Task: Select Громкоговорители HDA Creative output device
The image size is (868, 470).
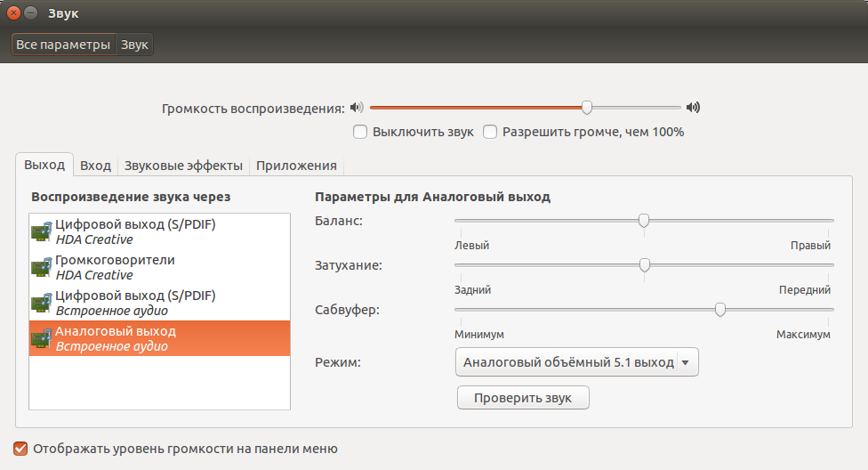Action: click(x=159, y=267)
